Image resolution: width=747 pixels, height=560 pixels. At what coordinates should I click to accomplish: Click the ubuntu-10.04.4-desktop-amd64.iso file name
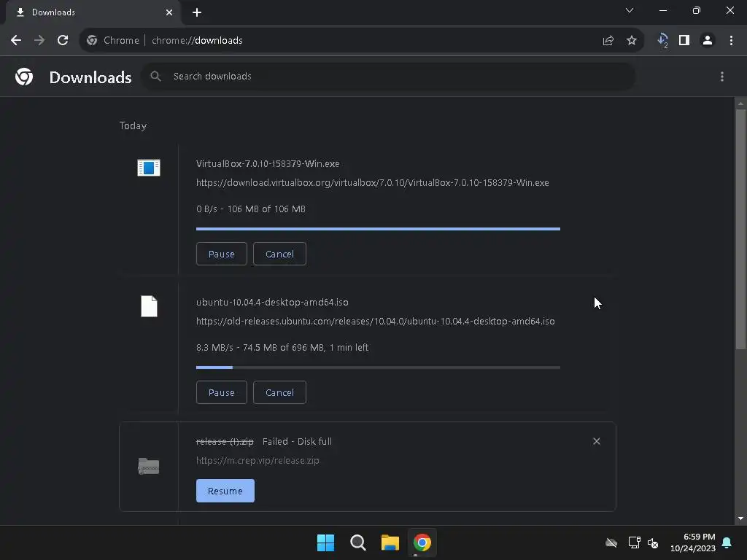(272, 303)
